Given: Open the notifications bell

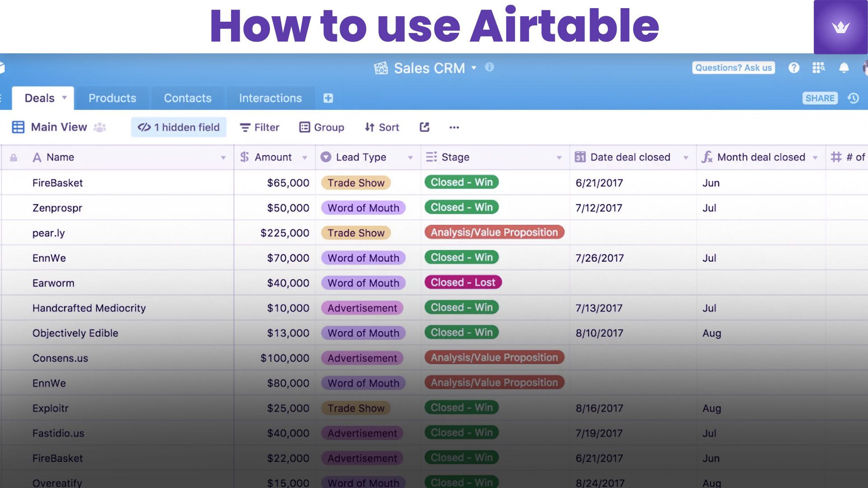Looking at the screenshot, I should [844, 68].
